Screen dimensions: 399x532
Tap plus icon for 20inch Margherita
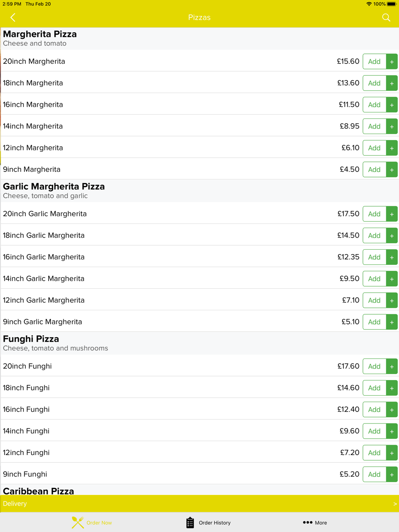pyautogui.click(x=392, y=61)
